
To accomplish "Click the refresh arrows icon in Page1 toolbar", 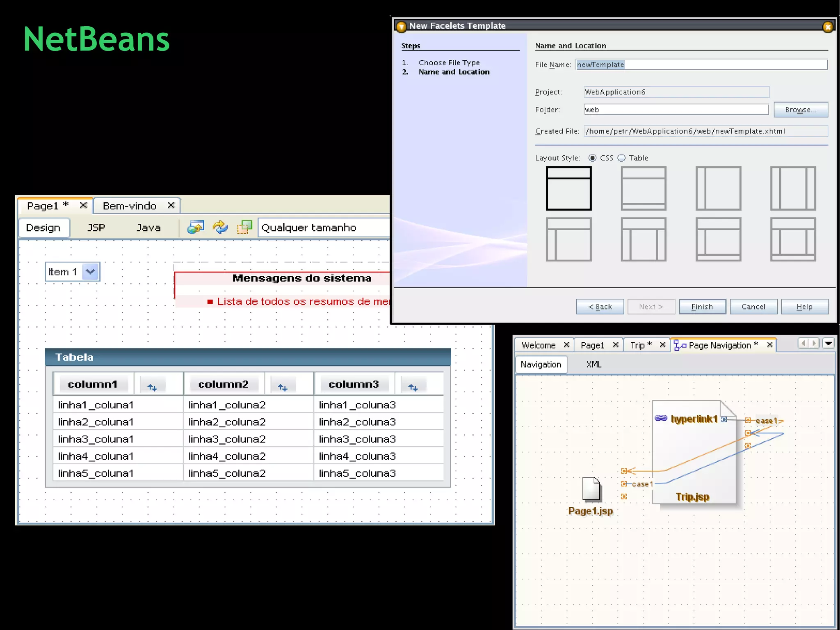I will (220, 227).
